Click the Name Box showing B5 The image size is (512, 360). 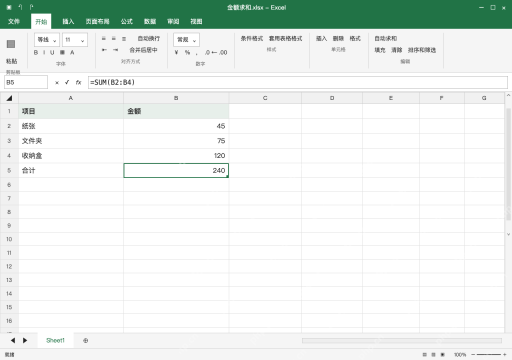pyautogui.click(x=26, y=82)
